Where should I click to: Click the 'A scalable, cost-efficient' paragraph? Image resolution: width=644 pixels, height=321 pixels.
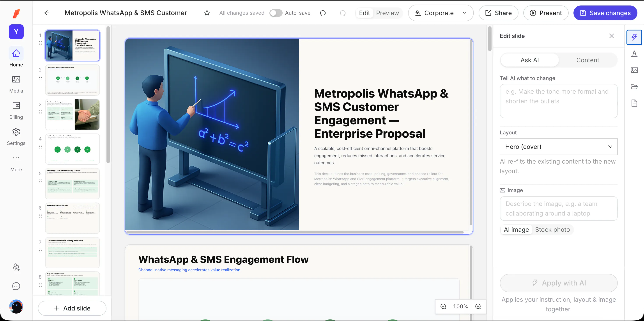point(380,156)
